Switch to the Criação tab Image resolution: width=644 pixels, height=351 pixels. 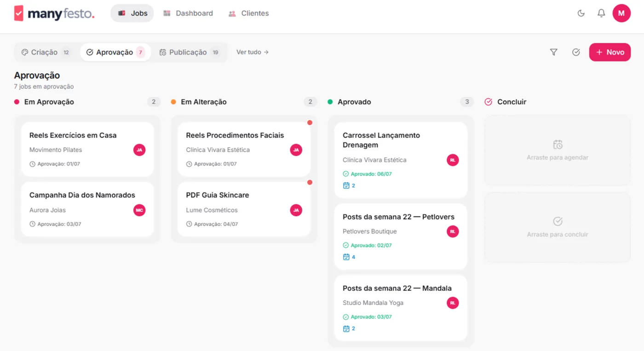click(46, 52)
